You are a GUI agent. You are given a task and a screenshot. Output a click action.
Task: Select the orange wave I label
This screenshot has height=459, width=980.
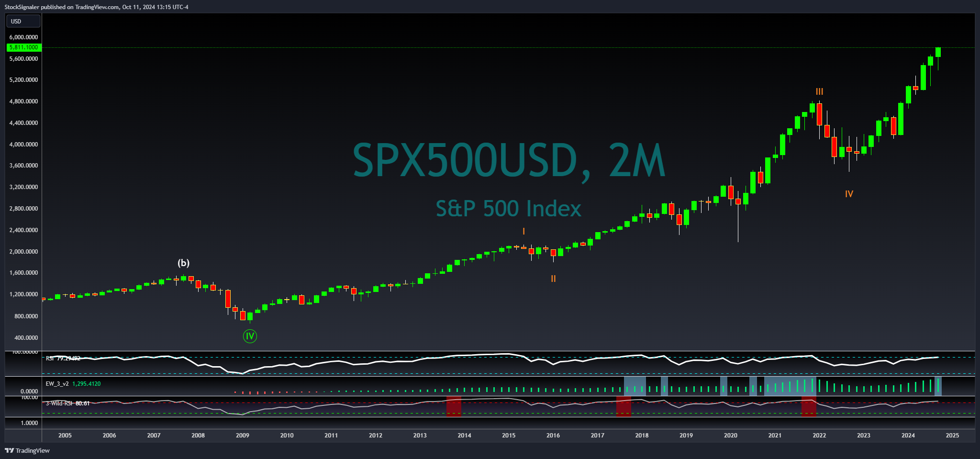524,232
